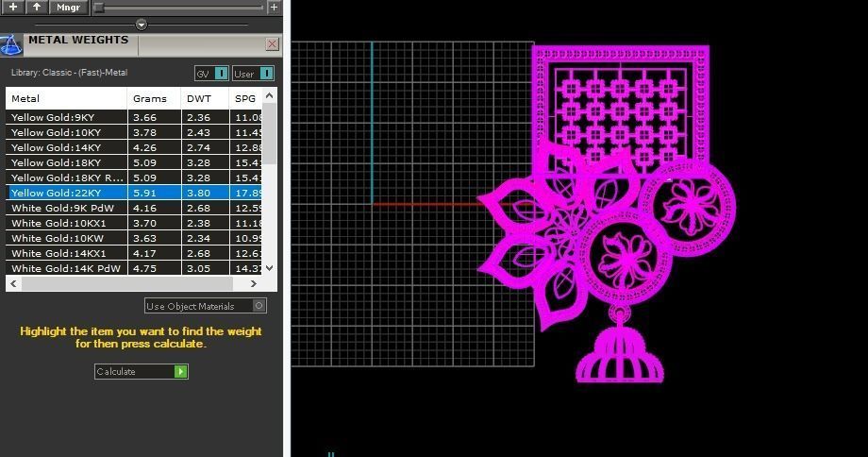Select the White Gold:14KX1 row
The width and height of the screenshot is (868, 457).
134,253
